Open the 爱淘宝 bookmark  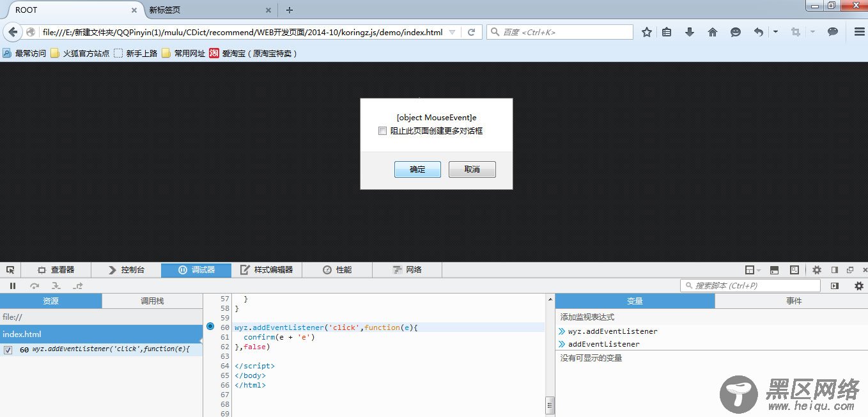(x=254, y=54)
